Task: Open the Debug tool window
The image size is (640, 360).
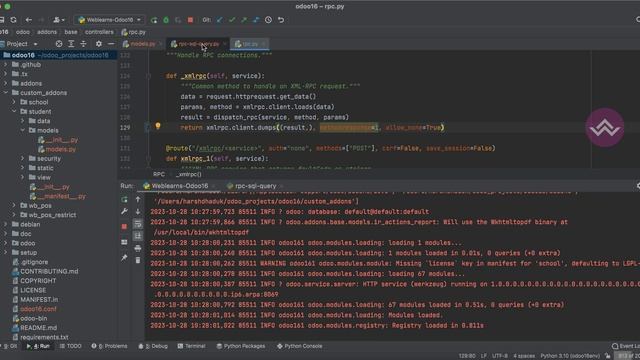Action: [153, 346]
